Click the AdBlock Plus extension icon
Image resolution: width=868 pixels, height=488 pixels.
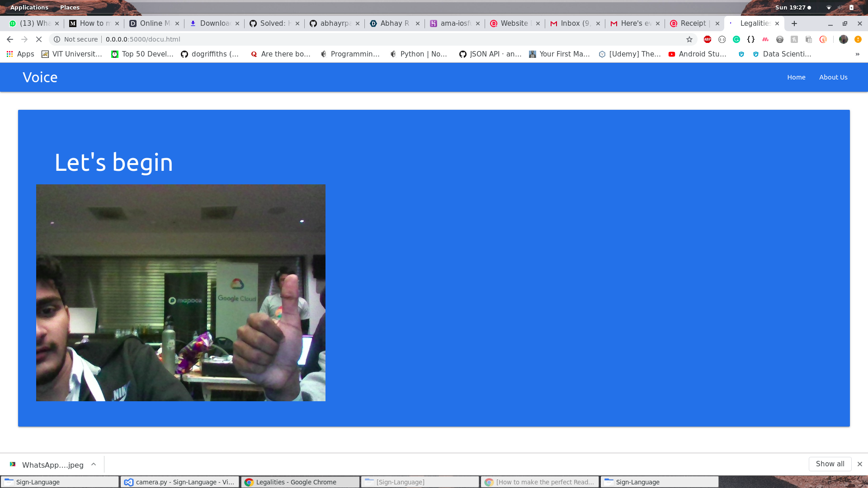tap(708, 39)
